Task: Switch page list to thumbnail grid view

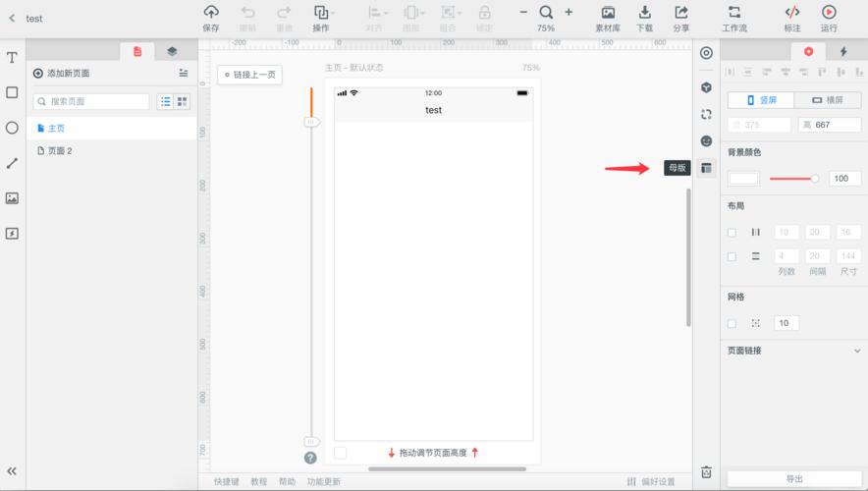Action: (182, 101)
